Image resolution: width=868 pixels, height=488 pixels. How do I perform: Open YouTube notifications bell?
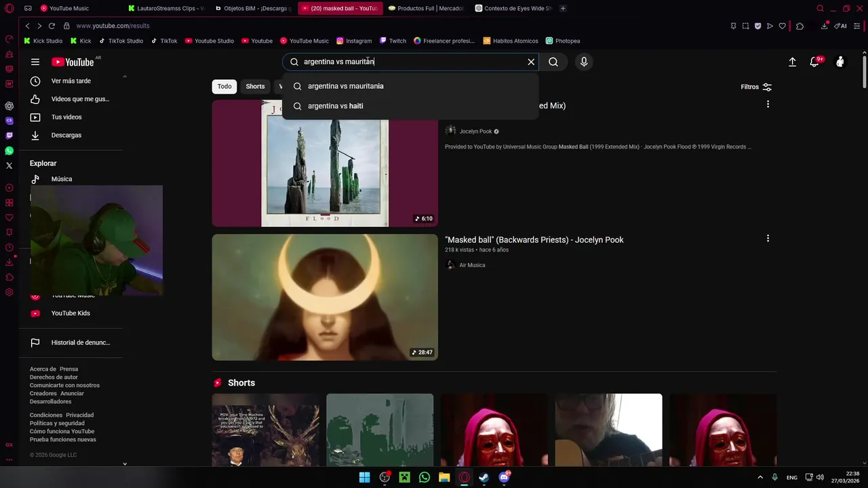click(814, 62)
